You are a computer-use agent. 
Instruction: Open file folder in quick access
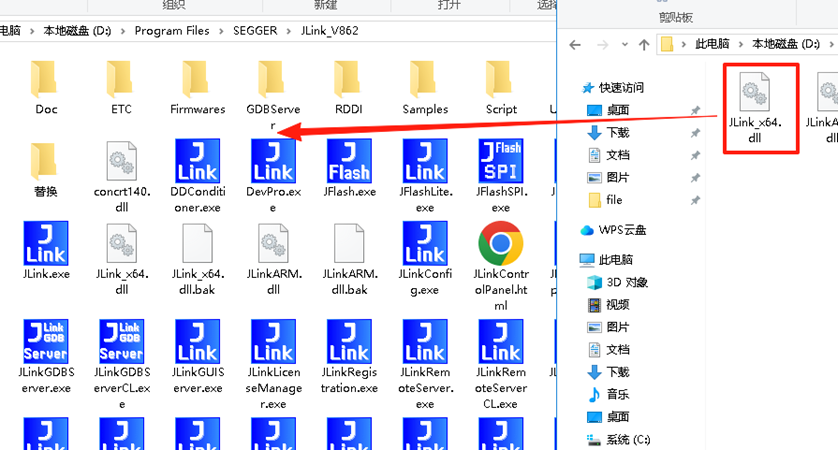(614, 200)
